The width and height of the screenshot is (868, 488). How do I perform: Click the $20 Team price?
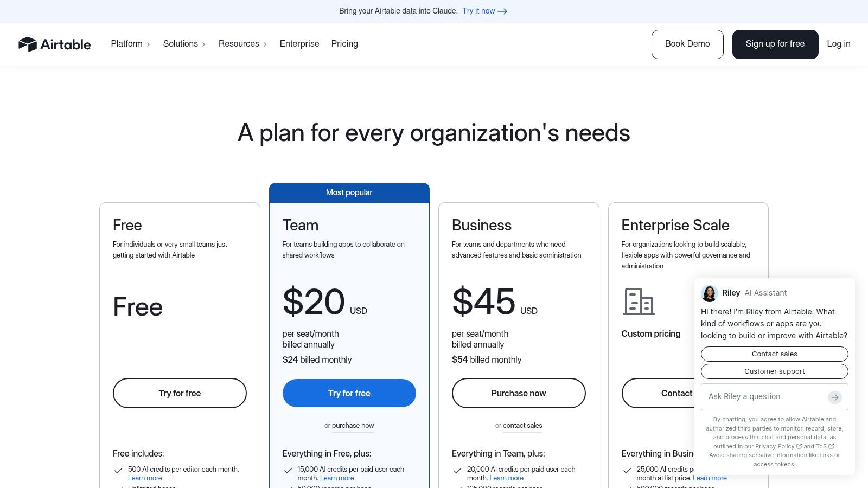coord(314,301)
